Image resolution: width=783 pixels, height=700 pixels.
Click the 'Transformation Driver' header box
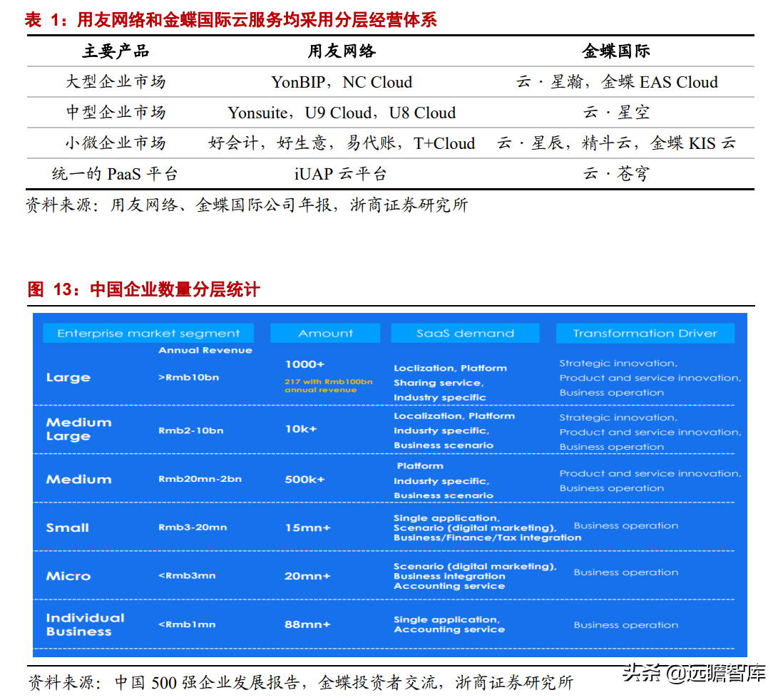tap(645, 333)
